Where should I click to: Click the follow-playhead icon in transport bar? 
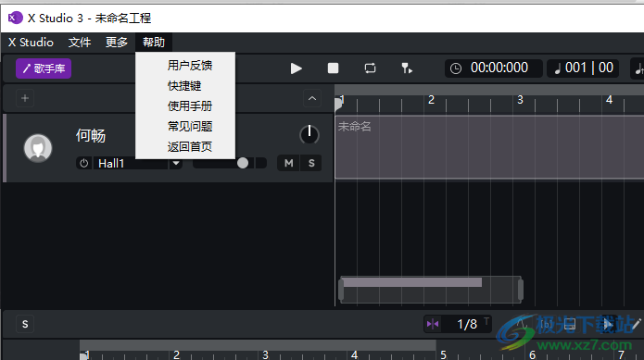pos(407,68)
